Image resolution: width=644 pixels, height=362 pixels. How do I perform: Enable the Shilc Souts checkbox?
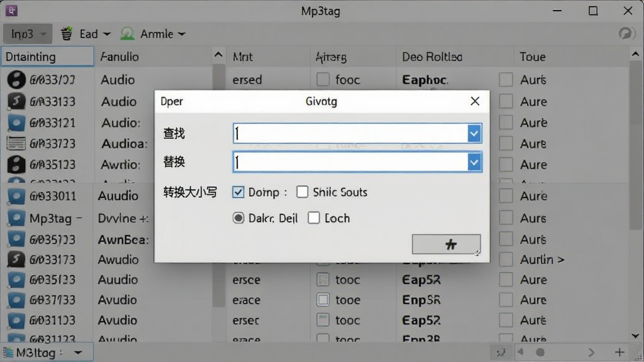(303, 192)
